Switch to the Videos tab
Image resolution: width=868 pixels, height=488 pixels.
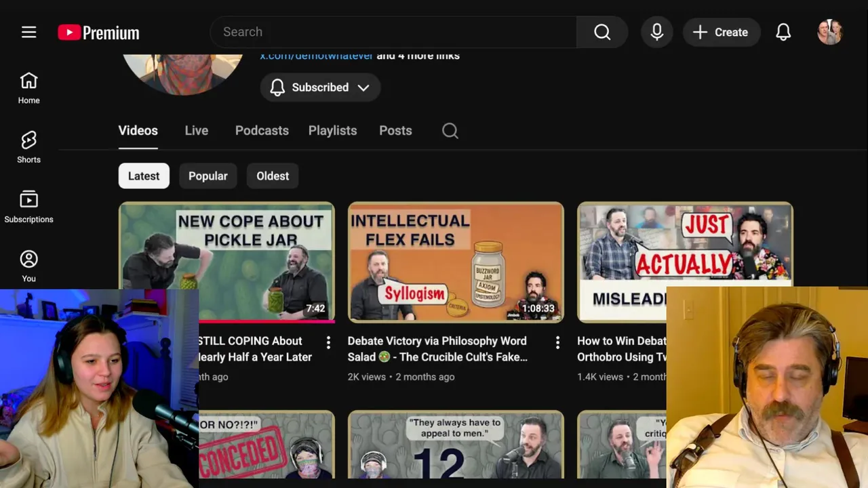(138, 131)
